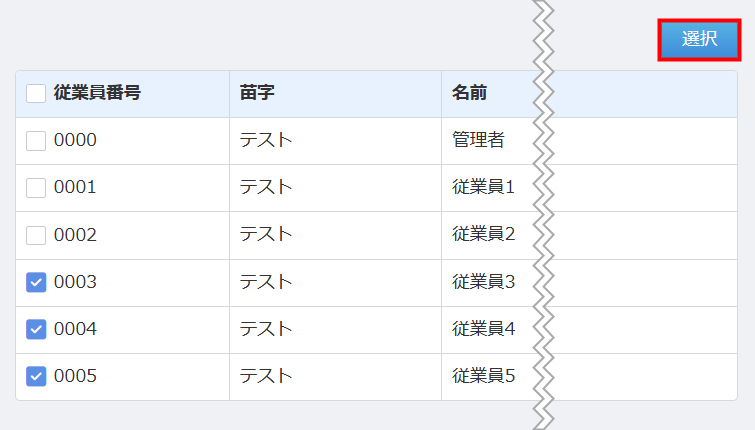Click the 選択 button
This screenshot has width=755, height=430.
point(699,40)
